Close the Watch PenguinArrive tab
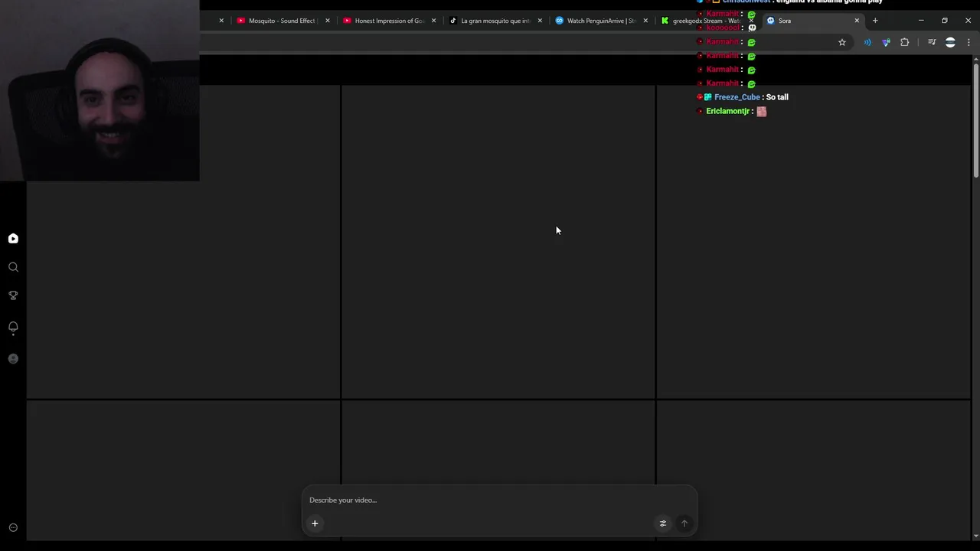Image resolution: width=980 pixels, height=551 pixels. [645, 21]
